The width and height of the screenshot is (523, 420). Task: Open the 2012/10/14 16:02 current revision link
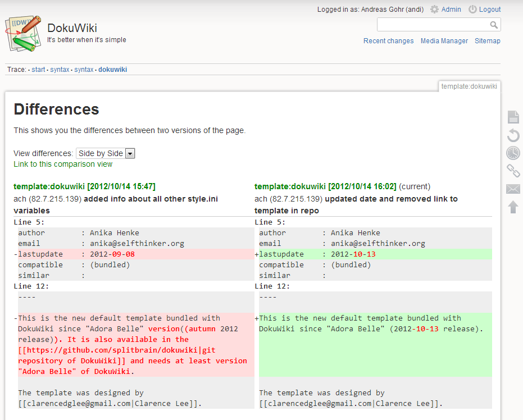[325, 186]
